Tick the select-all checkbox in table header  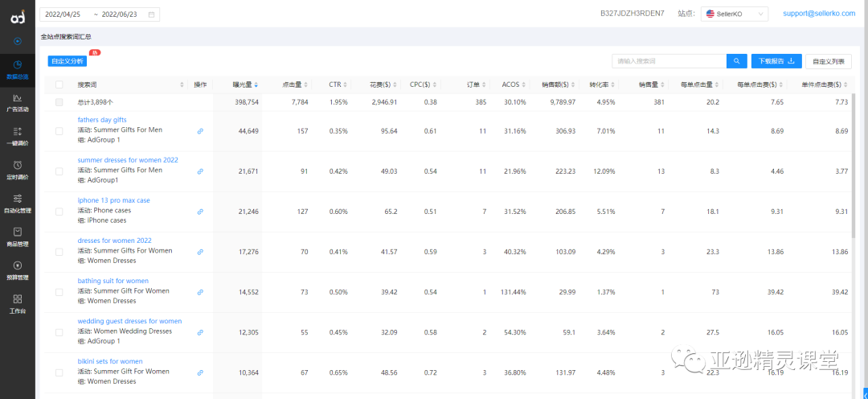click(59, 84)
